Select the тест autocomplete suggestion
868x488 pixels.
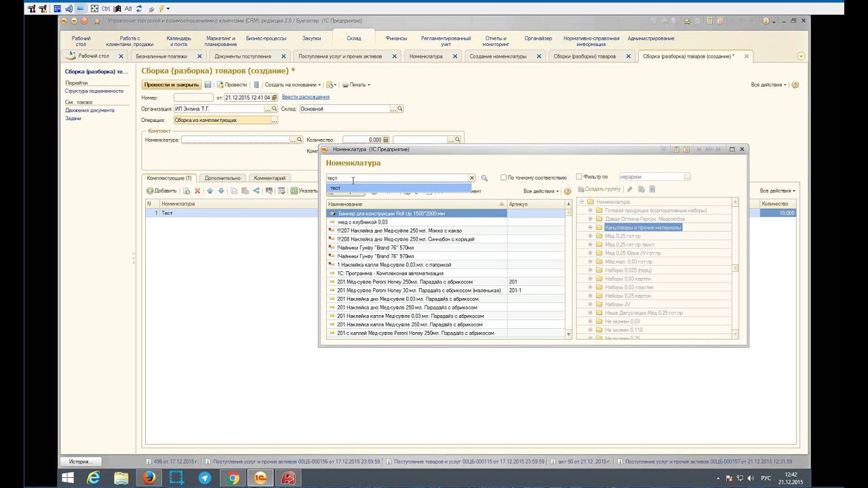(x=399, y=188)
